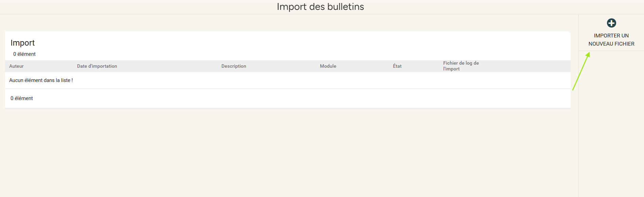Click the Aucun élément dans la liste message
This screenshot has width=644, height=197.
click(x=41, y=80)
